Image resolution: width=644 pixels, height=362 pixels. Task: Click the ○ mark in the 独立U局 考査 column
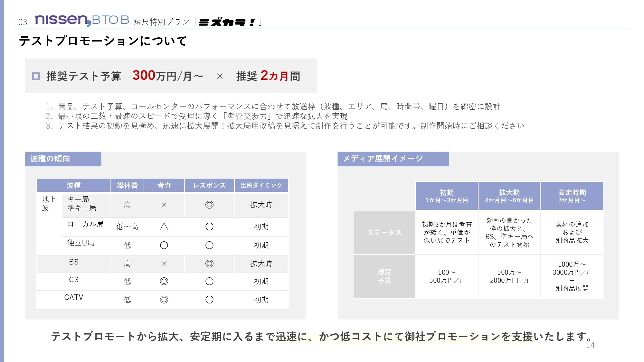point(164,245)
